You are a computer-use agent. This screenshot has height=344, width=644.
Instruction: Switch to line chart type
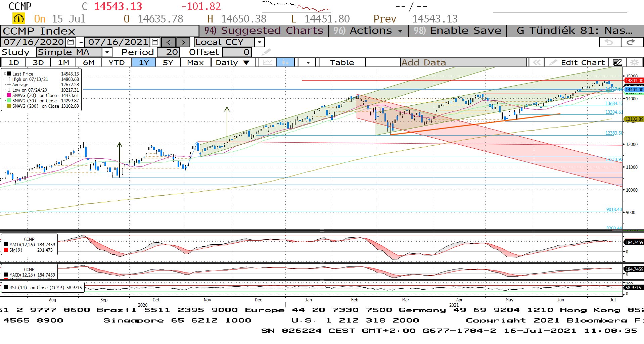coord(268,62)
